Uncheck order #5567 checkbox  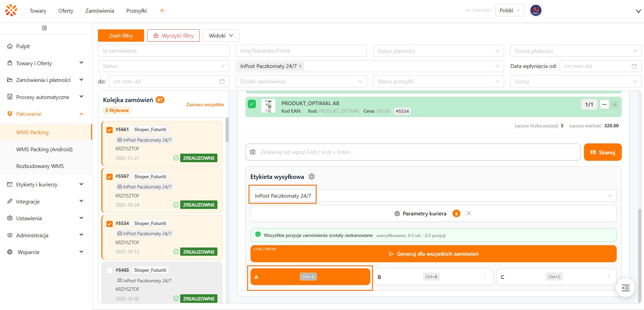(x=110, y=177)
